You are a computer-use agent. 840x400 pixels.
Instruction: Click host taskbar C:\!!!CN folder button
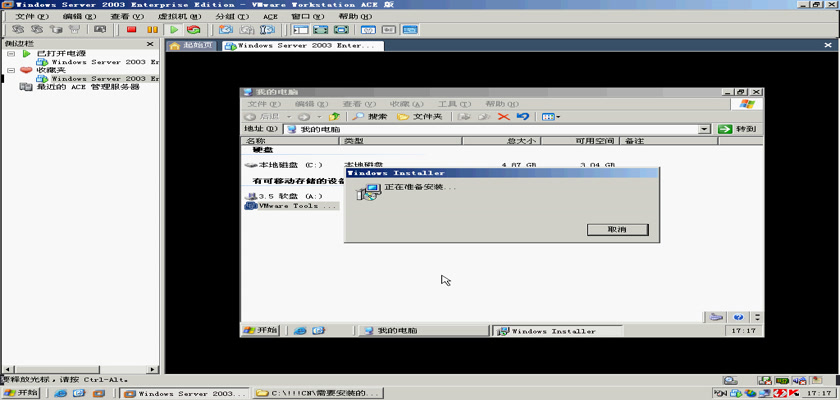point(318,393)
